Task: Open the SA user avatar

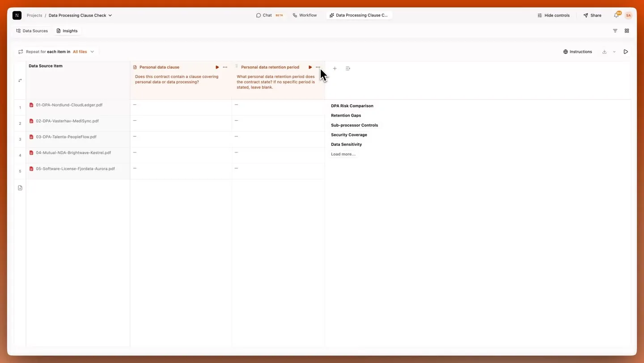Action: [628, 15]
